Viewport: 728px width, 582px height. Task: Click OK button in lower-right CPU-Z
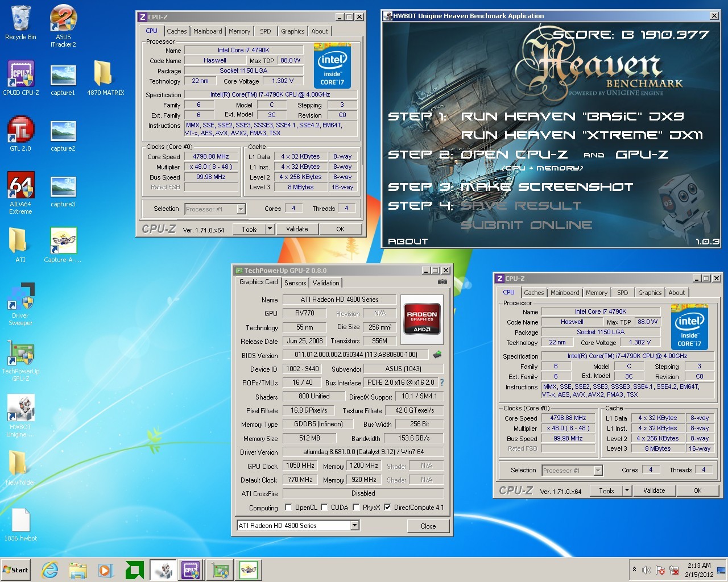(x=697, y=490)
